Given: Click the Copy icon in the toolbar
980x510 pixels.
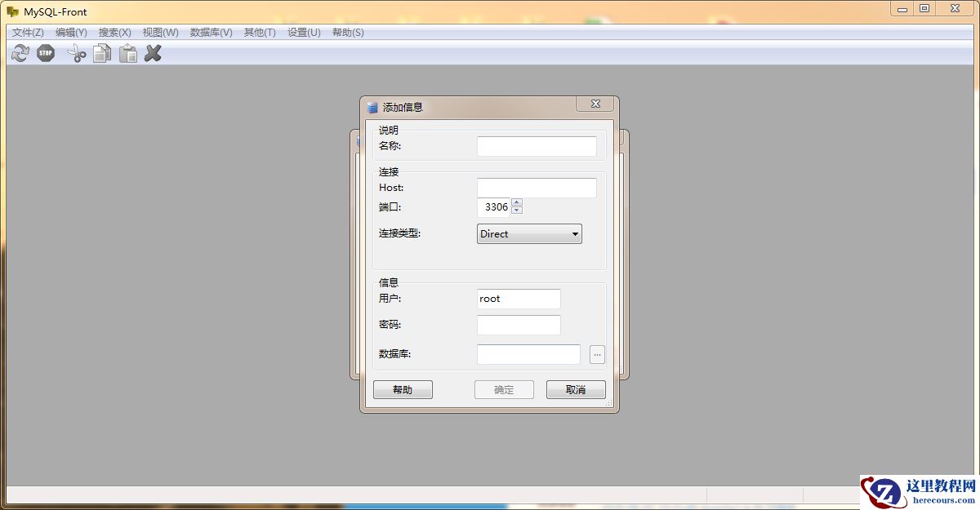Looking at the screenshot, I should 101,53.
